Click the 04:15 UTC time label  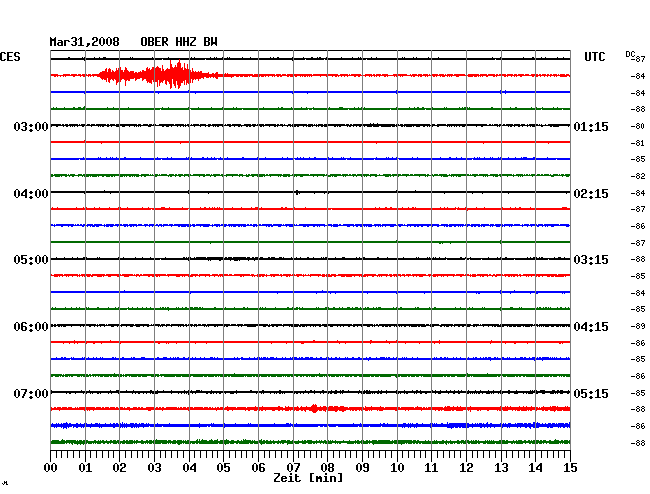[x=591, y=327]
